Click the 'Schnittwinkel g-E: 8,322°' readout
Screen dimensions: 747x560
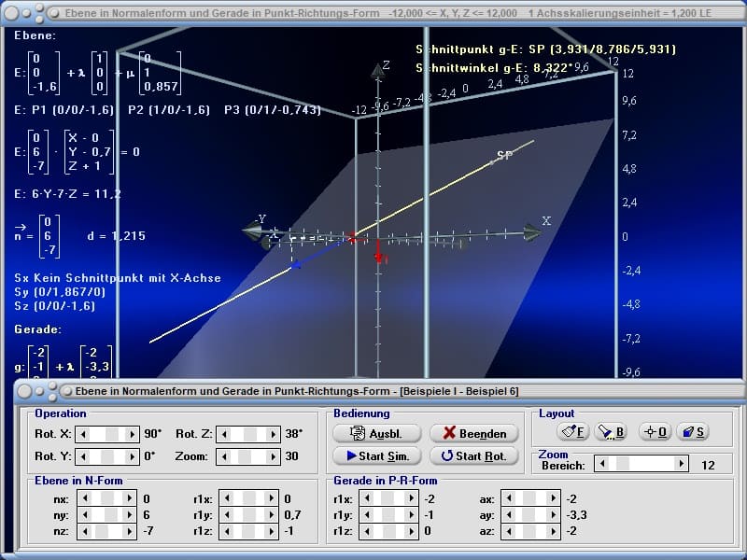(494, 68)
